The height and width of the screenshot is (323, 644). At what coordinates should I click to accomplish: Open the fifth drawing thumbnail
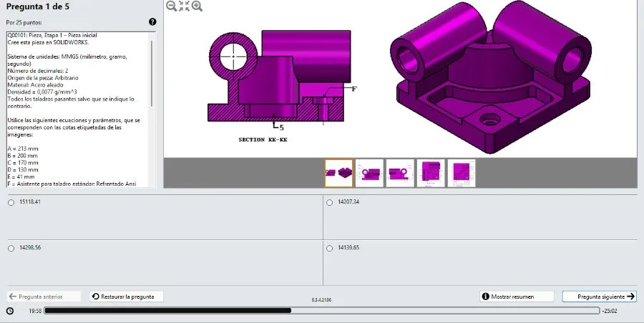(x=462, y=173)
